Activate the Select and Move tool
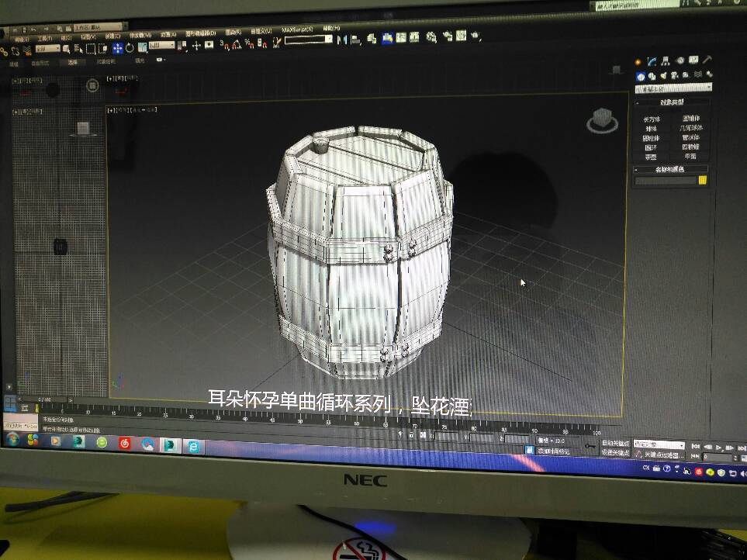The width and height of the screenshot is (747, 560). (117, 47)
